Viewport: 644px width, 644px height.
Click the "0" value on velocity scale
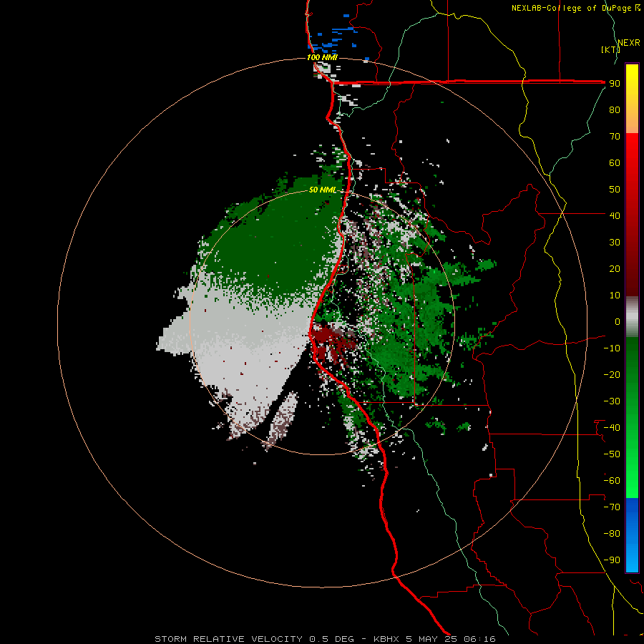pos(618,322)
